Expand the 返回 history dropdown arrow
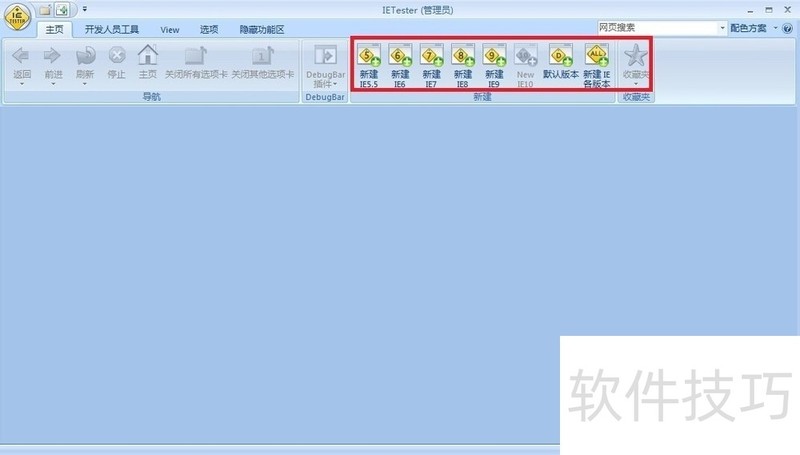The width and height of the screenshot is (800, 455). [22, 84]
